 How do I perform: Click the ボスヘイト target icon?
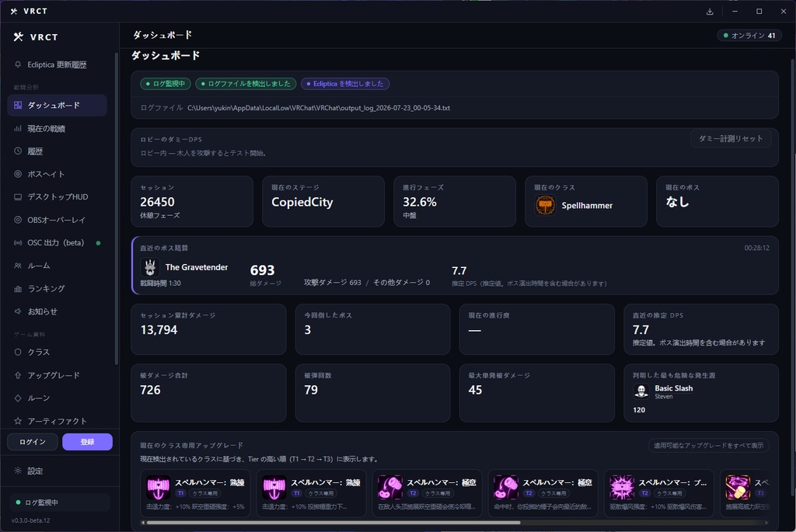[x=18, y=174]
